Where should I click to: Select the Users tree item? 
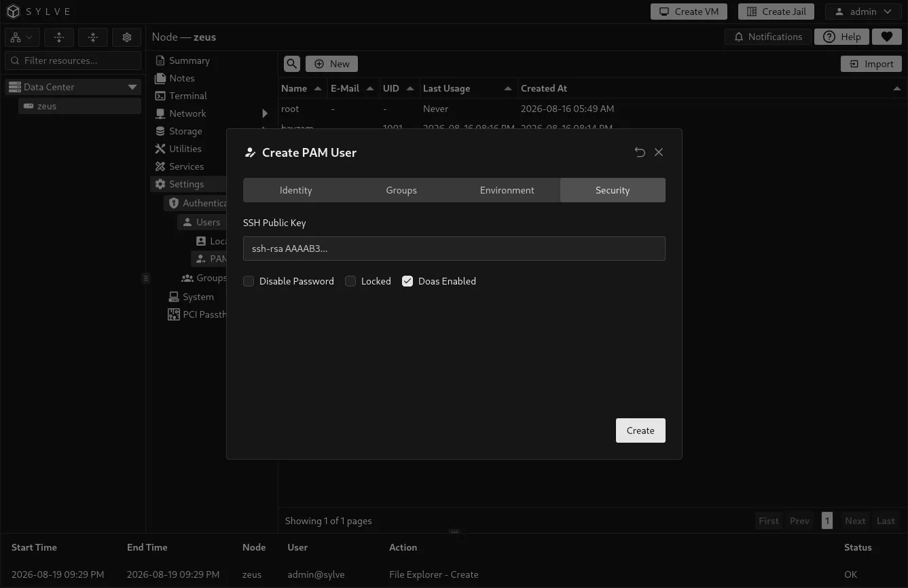[202, 222]
